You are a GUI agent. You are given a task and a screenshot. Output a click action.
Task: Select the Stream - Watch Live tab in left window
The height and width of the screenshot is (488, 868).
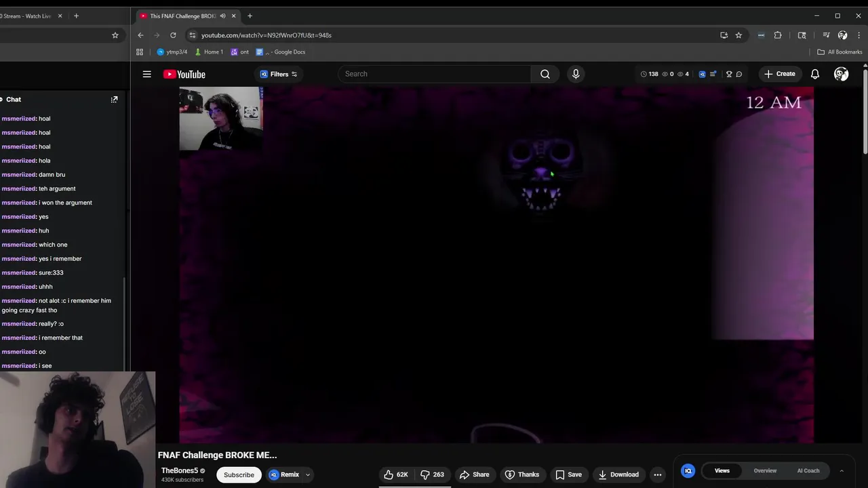tap(31, 16)
